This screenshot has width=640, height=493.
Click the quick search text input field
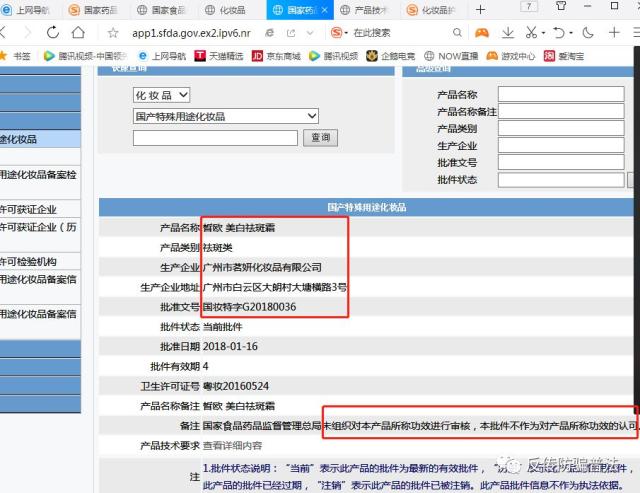[214, 138]
